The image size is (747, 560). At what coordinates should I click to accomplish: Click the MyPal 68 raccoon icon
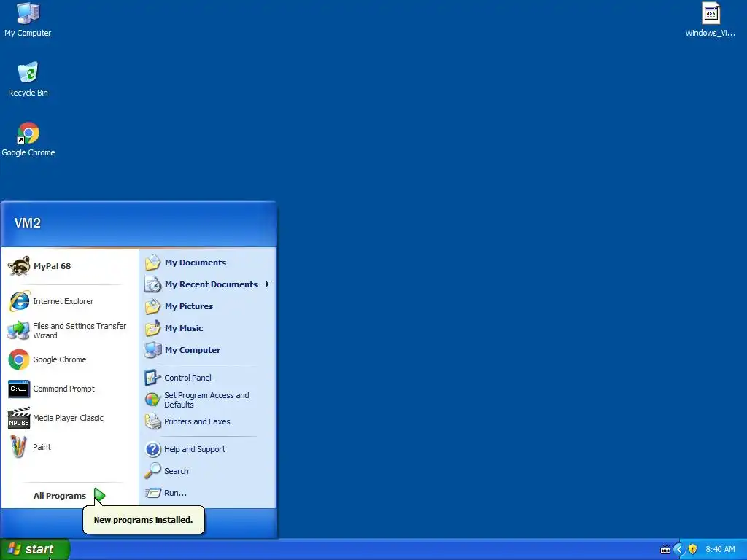pos(18,266)
